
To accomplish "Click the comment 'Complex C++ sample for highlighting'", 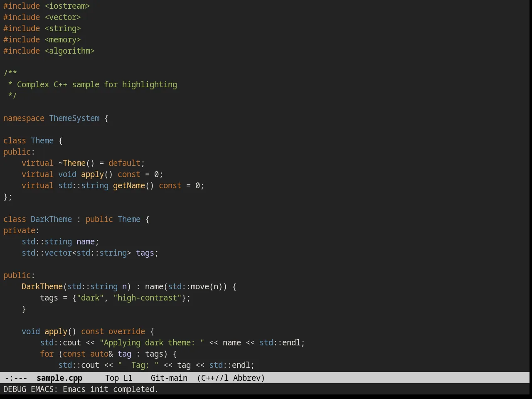I will 97,84.
